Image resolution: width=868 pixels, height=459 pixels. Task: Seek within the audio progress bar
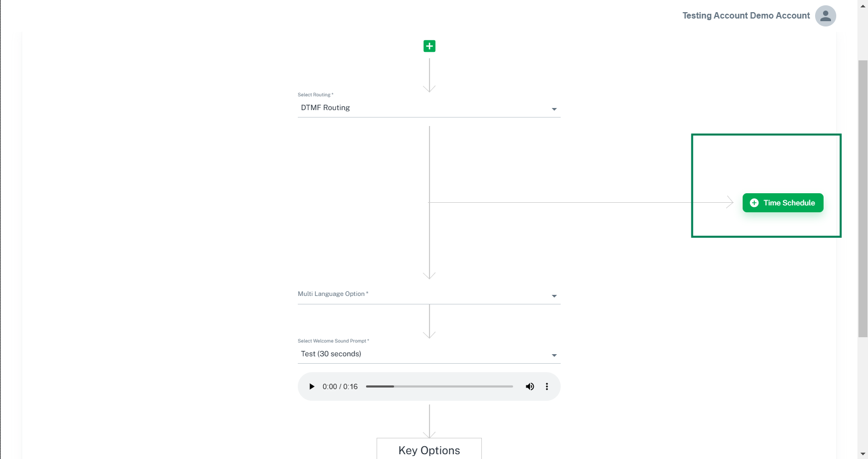pyautogui.click(x=440, y=386)
